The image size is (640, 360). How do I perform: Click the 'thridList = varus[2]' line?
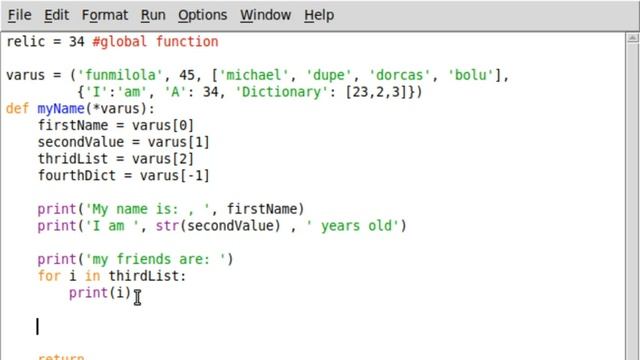[116, 159]
